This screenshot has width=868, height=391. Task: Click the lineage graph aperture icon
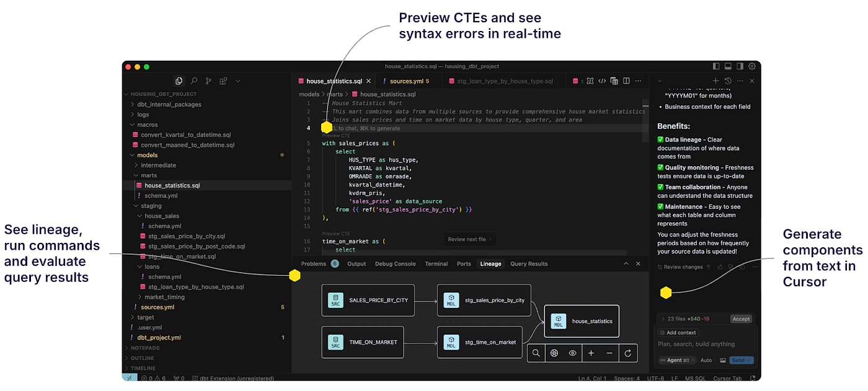click(x=554, y=353)
